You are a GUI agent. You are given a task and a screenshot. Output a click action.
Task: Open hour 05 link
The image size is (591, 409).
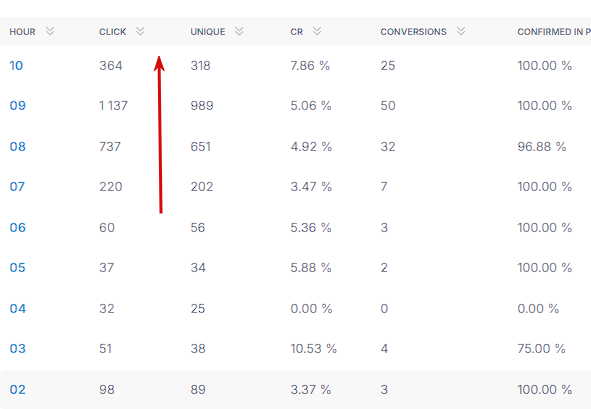(x=17, y=268)
